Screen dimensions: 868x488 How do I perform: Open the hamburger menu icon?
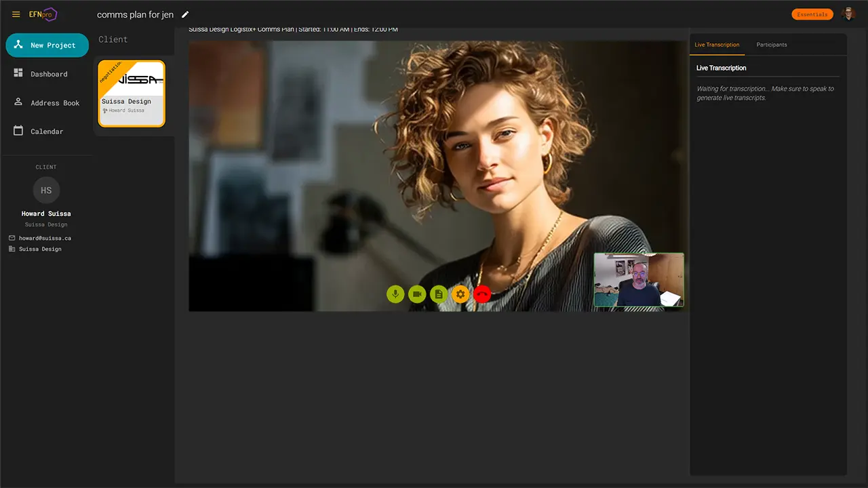16,14
